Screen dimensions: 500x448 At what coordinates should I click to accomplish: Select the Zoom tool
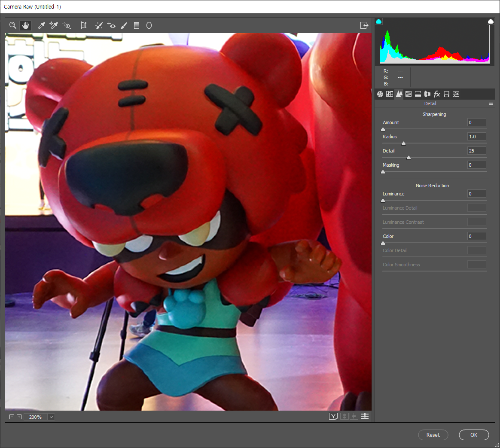(13, 25)
